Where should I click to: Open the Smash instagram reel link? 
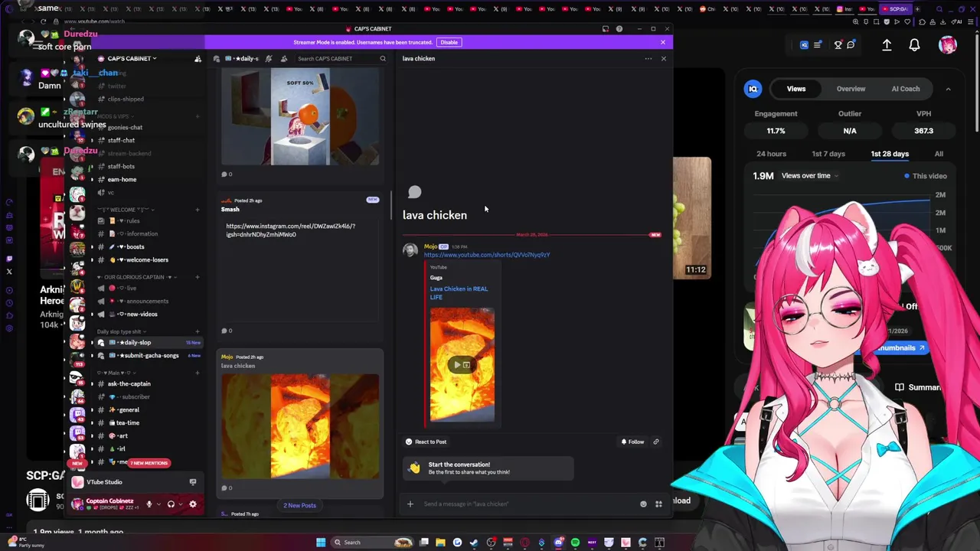pyautogui.click(x=290, y=230)
